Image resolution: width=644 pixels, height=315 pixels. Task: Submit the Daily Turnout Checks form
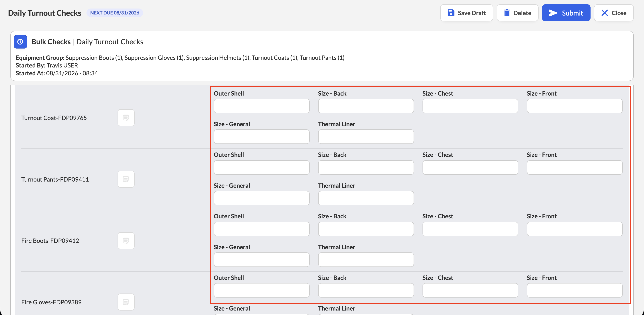[566, 13]
